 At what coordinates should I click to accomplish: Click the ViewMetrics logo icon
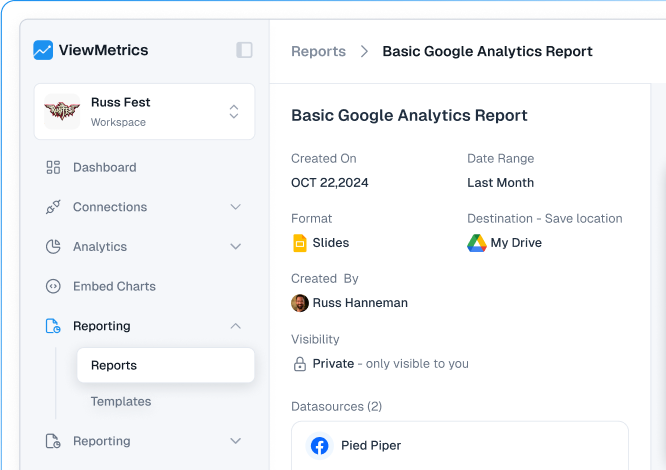tap(43, 50)
